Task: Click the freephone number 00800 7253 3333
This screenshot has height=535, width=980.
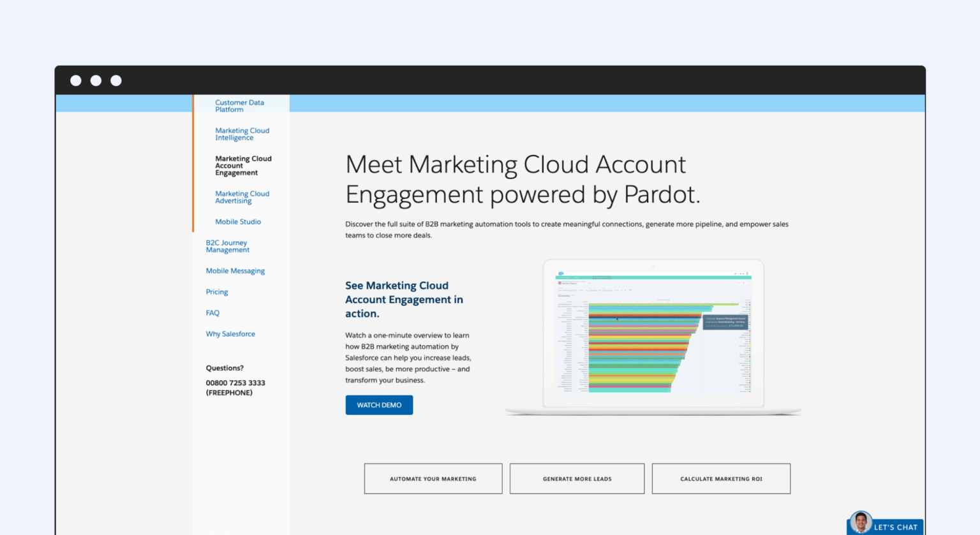Action: pos(235,383)
